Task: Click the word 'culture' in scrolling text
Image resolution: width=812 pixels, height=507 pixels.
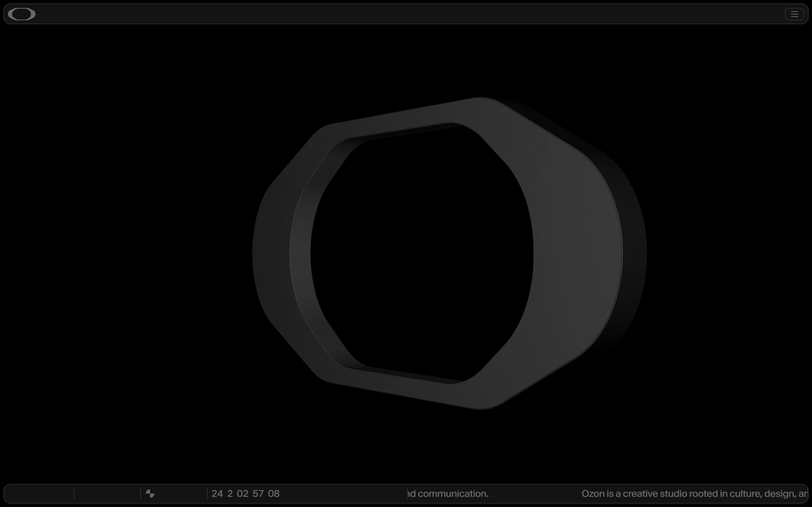Action: tap(745, 493)
